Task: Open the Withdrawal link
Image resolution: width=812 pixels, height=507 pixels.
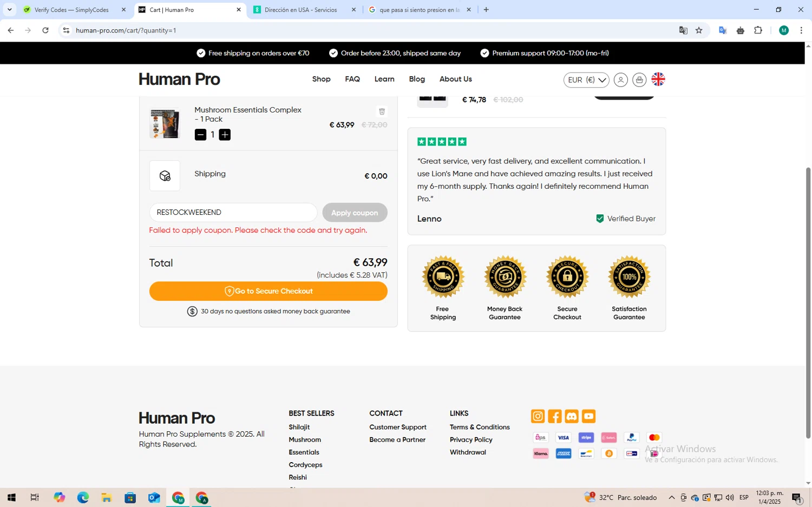Action: point(468,452)
